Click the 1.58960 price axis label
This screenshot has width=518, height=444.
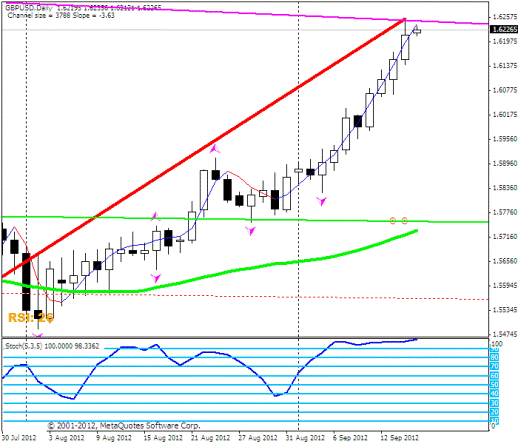[505, 163]
